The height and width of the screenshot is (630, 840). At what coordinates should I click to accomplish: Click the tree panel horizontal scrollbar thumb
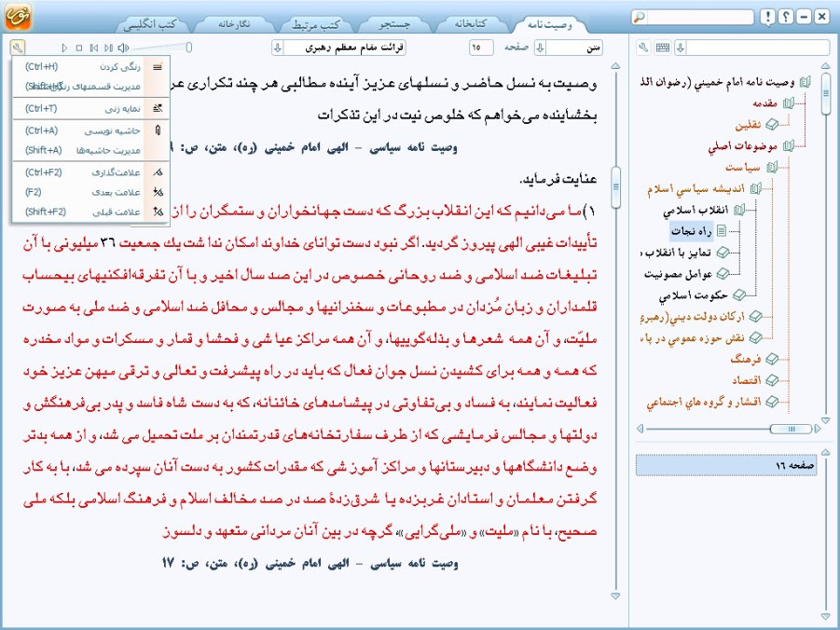point(791,429)
